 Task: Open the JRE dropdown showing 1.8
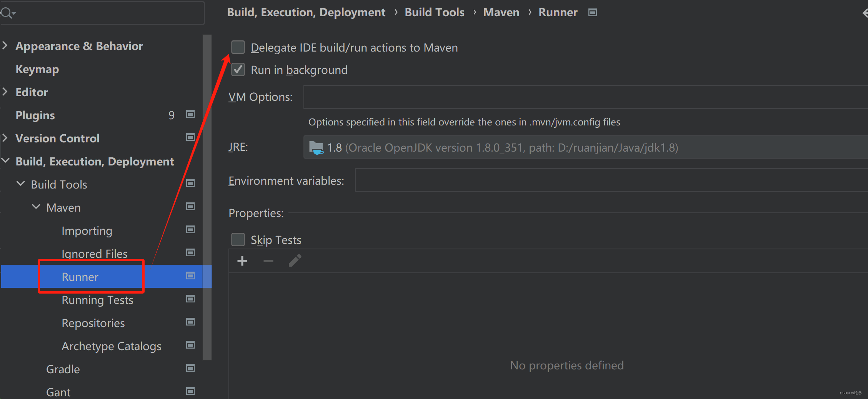[585, 147]
